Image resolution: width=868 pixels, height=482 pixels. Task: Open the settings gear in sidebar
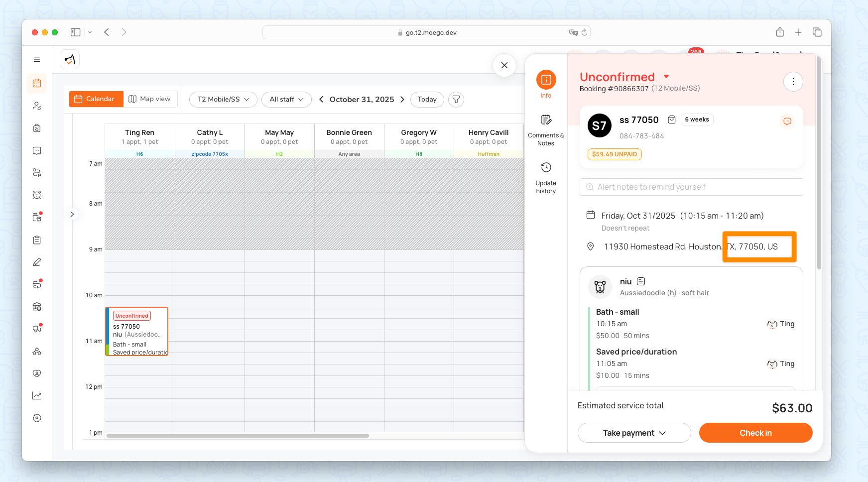point(37,418)
